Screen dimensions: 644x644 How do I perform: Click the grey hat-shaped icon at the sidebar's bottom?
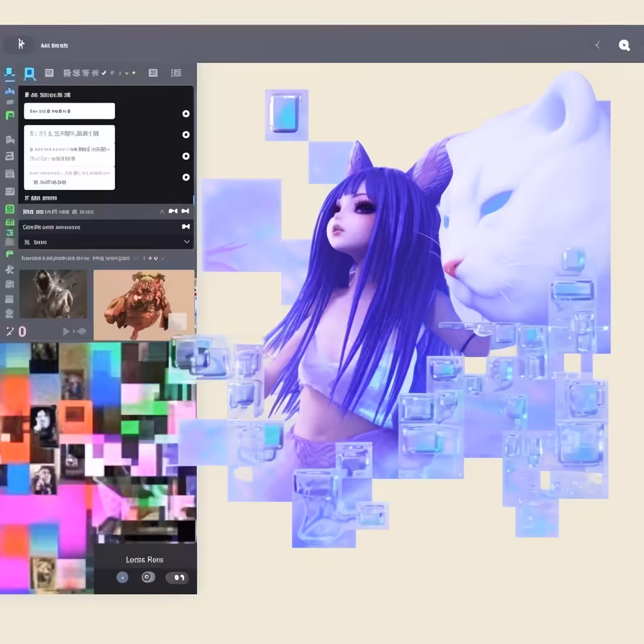[x=10, y=313]
